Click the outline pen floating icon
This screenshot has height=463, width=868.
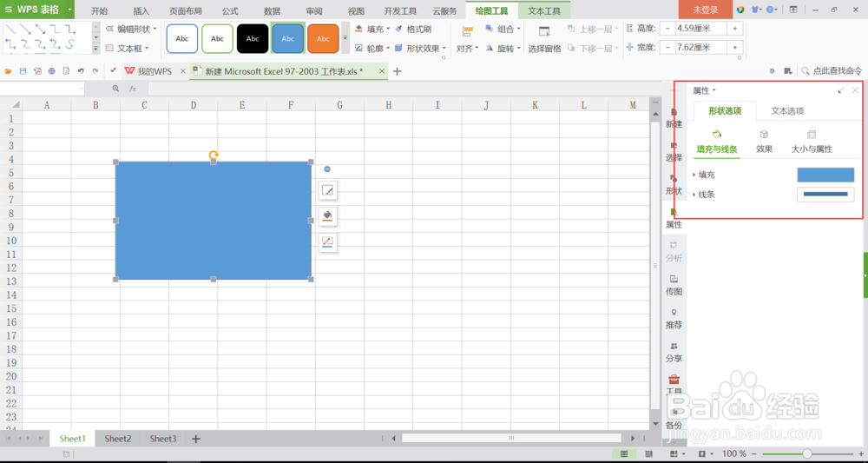pos(328,241)
